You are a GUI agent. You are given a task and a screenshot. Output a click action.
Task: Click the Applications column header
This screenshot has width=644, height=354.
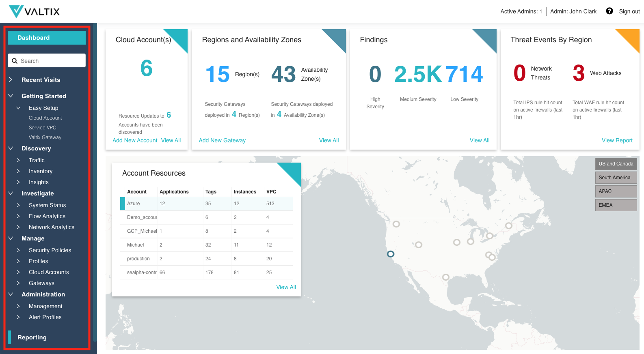pos(174,192)
